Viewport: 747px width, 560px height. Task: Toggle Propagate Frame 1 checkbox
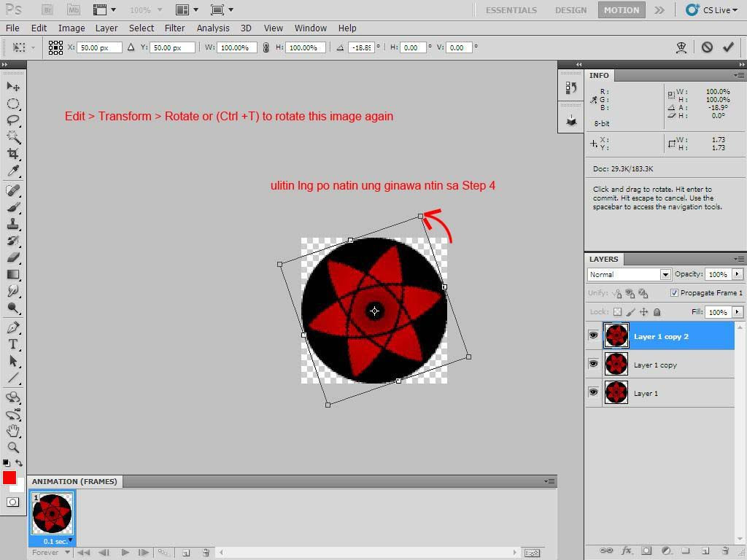point(674,293)
